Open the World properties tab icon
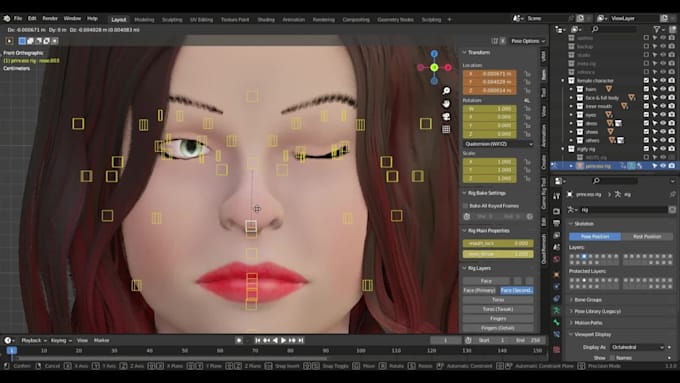This screenshot has width=680, height=383. coord(556,259)
